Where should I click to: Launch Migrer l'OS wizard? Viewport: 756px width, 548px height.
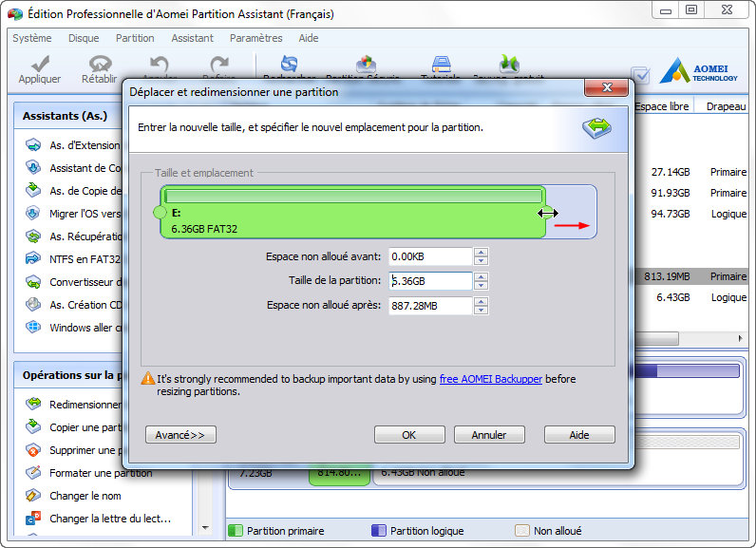pos(85,214)
